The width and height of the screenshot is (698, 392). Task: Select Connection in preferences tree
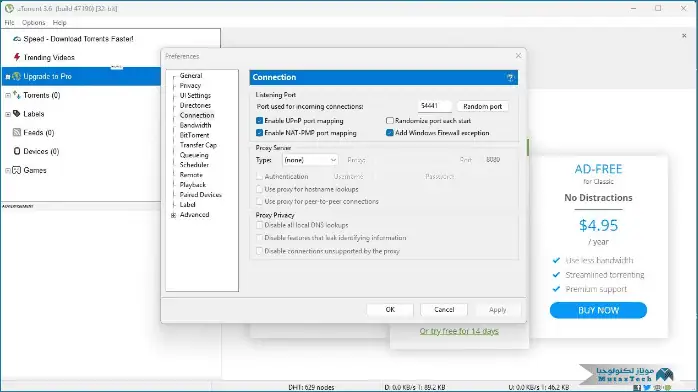tap(197, 115)
